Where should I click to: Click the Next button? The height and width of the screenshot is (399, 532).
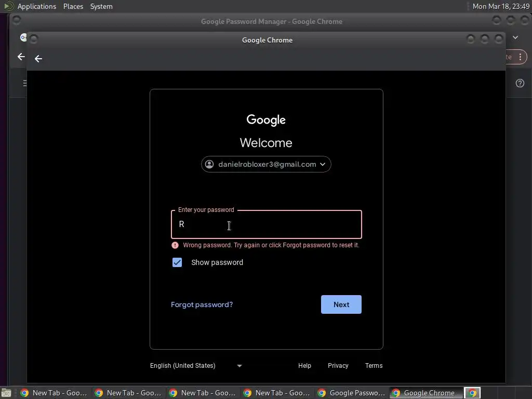(x=341, y=304)
